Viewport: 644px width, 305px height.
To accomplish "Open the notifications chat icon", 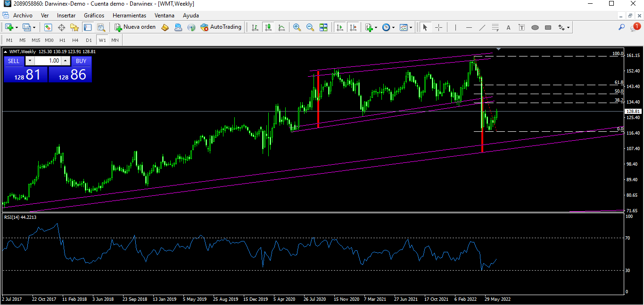I will 635,27.
